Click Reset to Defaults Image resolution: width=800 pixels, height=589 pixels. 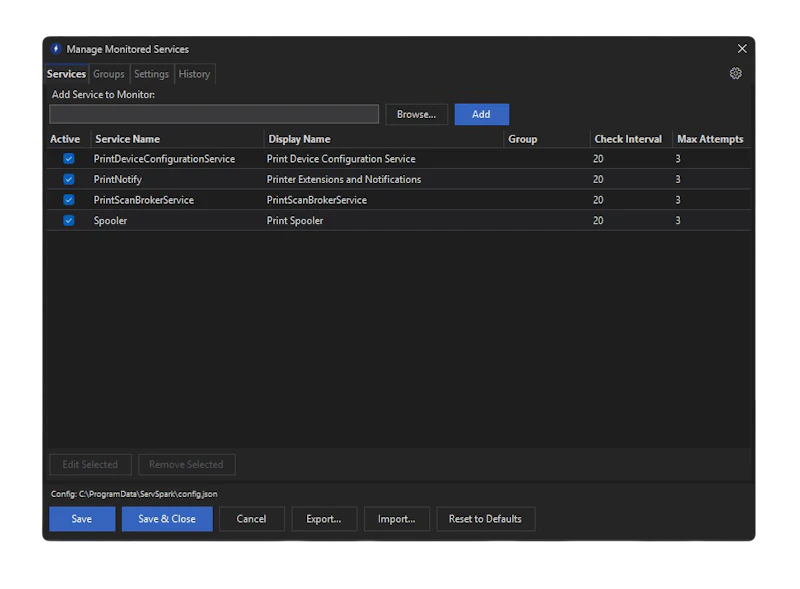point(485,519)
